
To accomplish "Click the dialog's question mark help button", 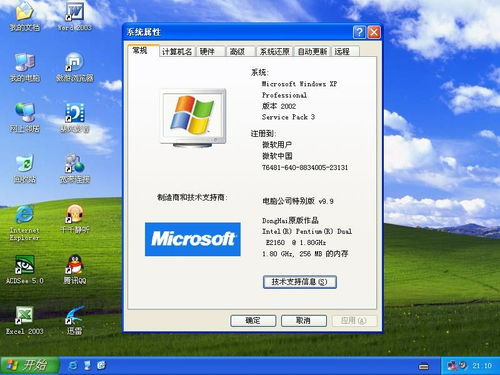I will click(x=359, y=32).
